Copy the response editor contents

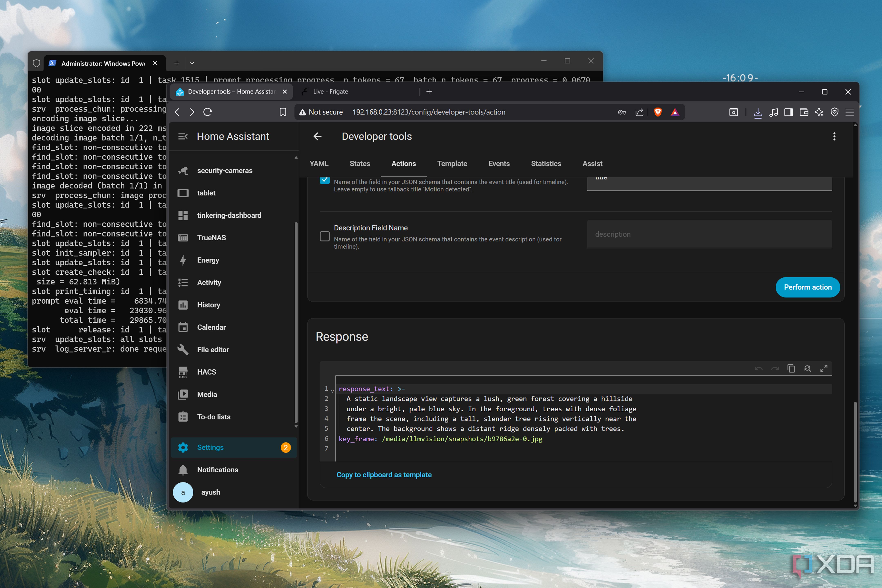pos(791,369)
